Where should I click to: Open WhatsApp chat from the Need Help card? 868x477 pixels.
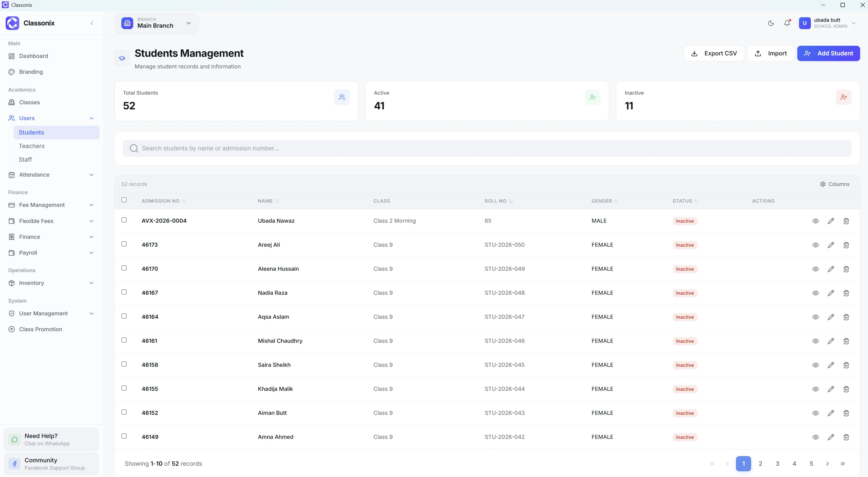click(x=51, y=439)
